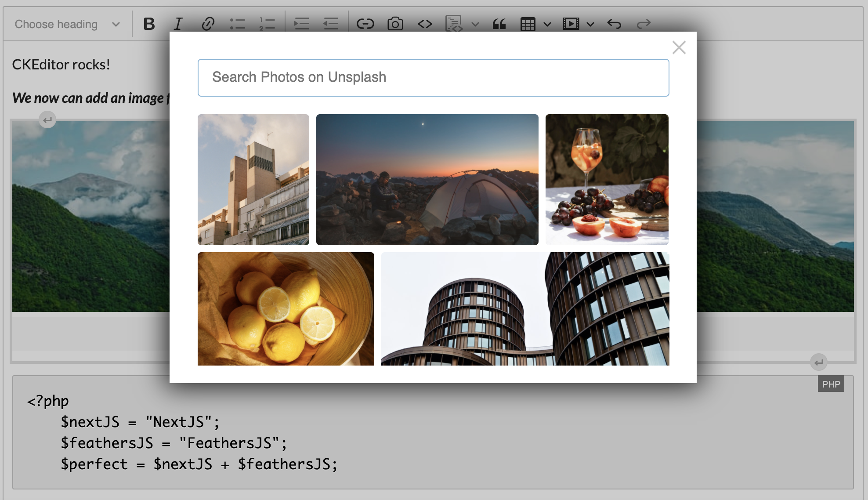
Task: Create a bulleted list
Action: coord(237,24)
